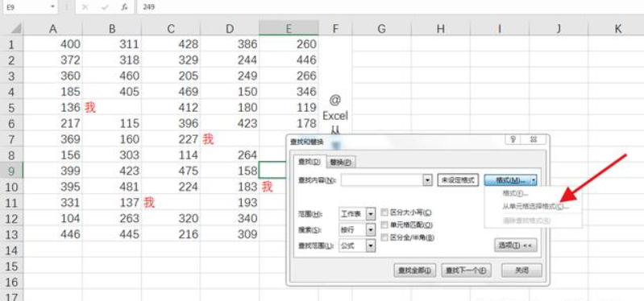Click the 关闭 button
This screenshot has height=301, width=644.
521,270
